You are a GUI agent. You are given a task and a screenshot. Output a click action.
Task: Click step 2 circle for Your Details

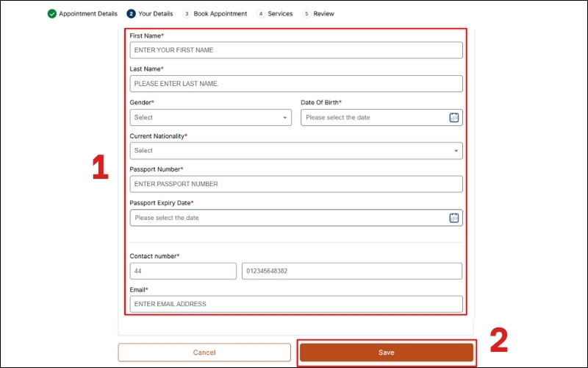131,14
